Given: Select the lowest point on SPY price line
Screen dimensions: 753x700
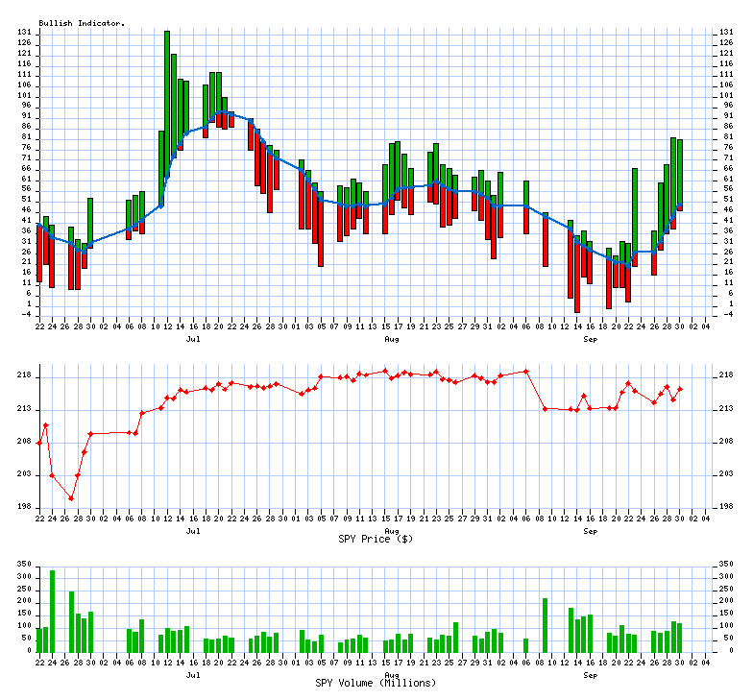Looking at the screenshot, I should pos(71,498).
